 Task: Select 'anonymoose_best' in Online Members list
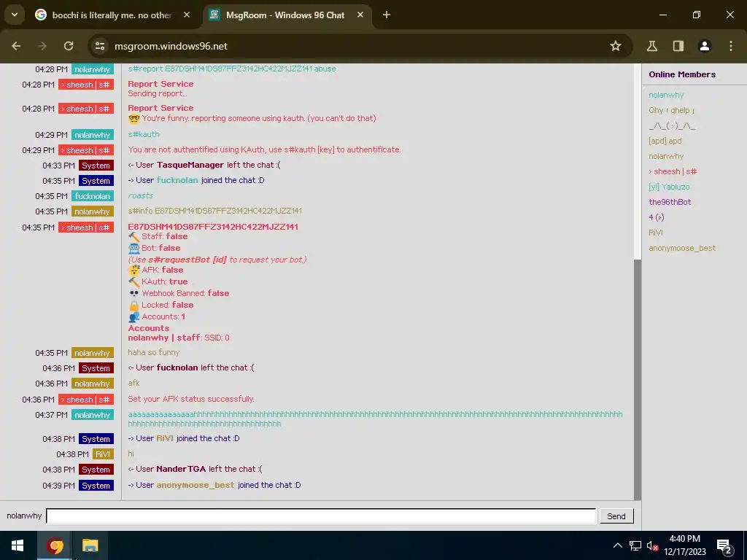click(682, 248)
